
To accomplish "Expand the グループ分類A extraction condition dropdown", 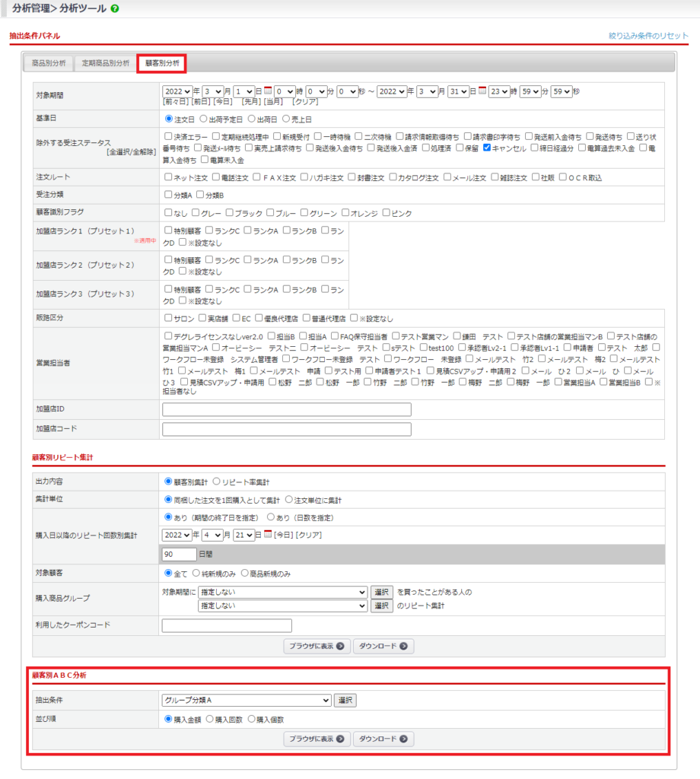I will click(247, 700).
